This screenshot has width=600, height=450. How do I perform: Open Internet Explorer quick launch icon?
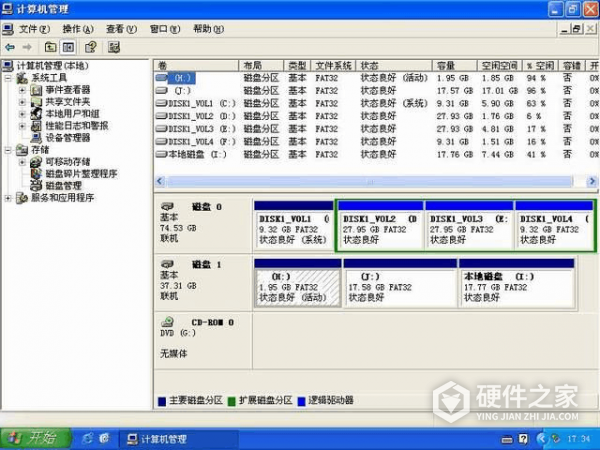tap(88, 438)
